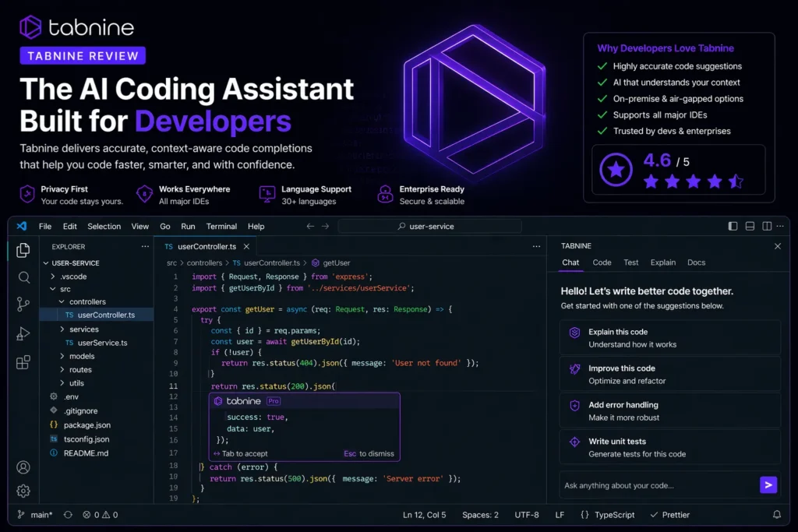Expand the .vscode folder
The height and width of the screenshot is (532, 798).
tap(52, 277)
